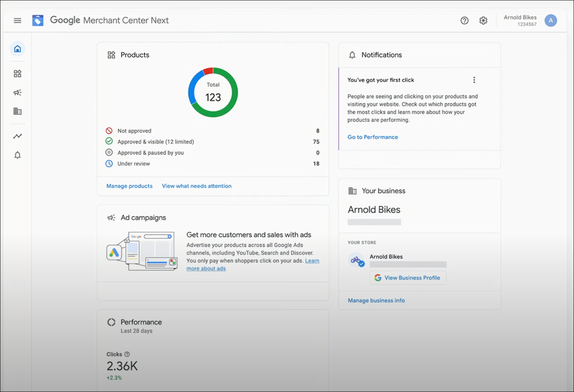This screenshot has width=574, height=392.
Task: Open Business info building sidebar icon
Action: click(x=17, y=111)
